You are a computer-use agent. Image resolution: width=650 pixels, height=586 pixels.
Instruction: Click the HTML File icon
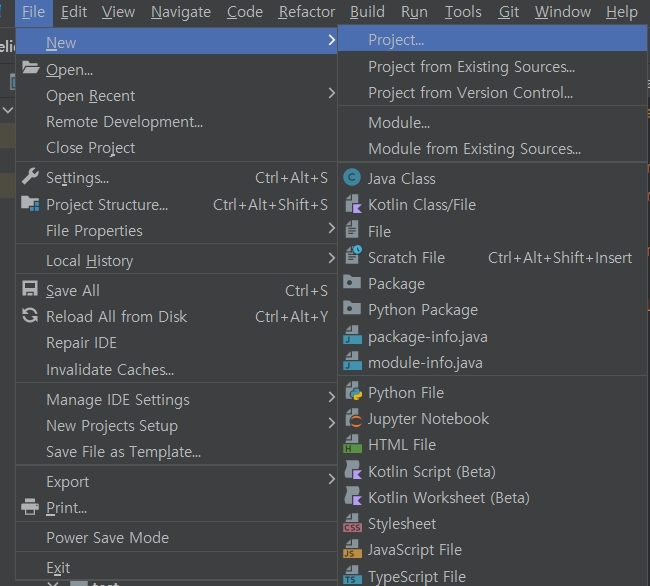[x=351, y=445]
